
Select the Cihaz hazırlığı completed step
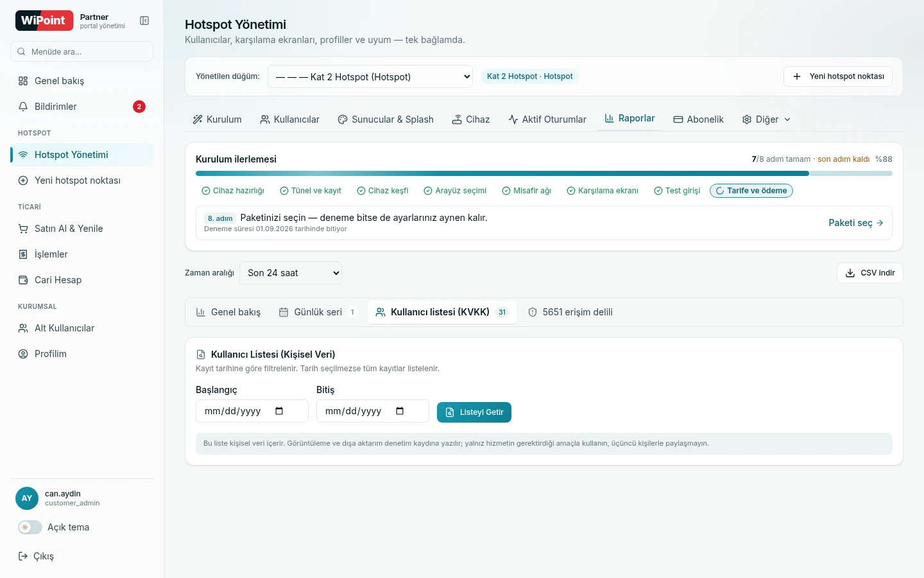[x=233, y=191]
